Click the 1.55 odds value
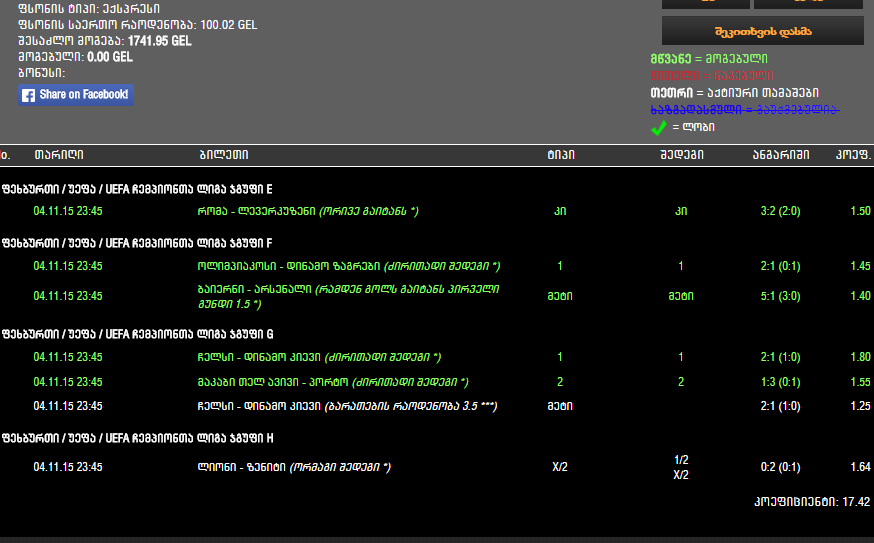The width and height of the screenshot is (874, 543). 861,382
